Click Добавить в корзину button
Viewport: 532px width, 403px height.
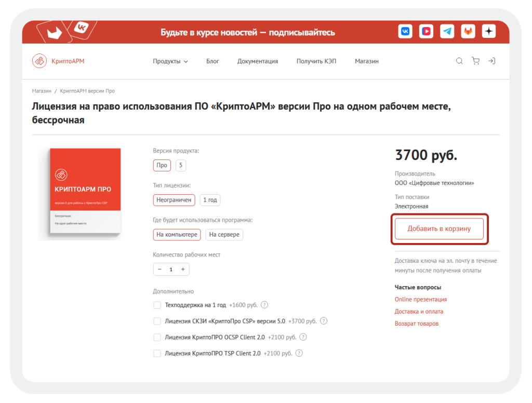click(x=439, y=229)
